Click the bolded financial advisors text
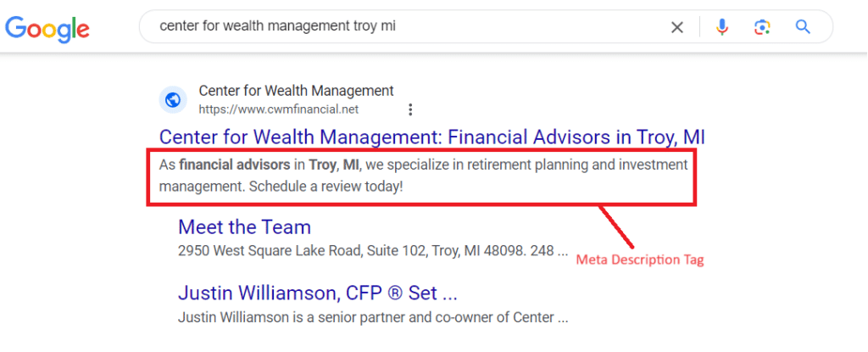The image size is (868, 352). 235,165
